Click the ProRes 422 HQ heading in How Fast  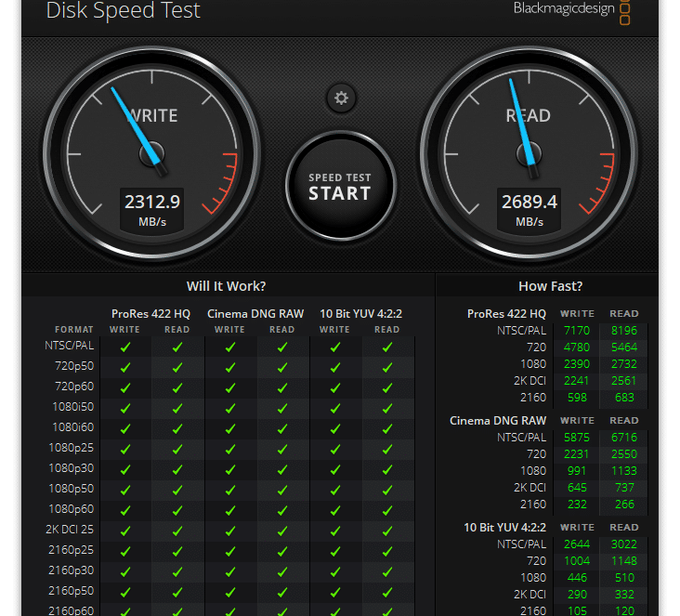click(x=506, y=314)
